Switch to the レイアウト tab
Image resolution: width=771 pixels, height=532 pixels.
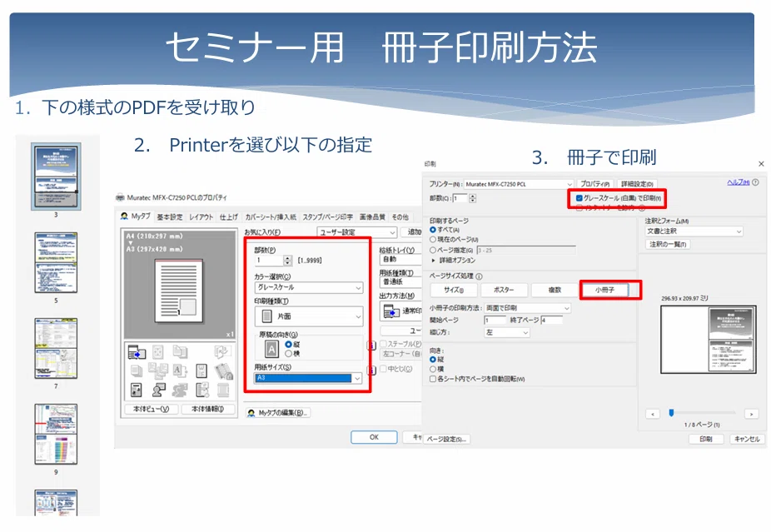[x=201, y=216]
